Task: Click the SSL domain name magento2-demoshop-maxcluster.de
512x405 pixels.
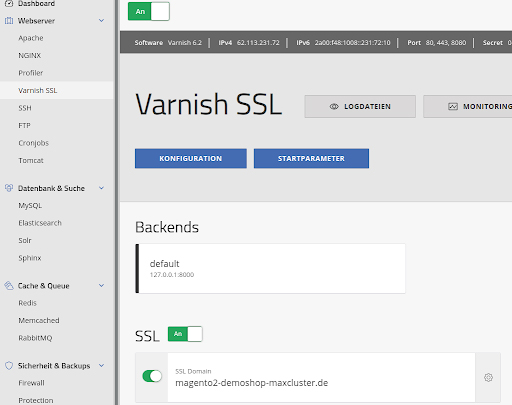Action: 252,383
